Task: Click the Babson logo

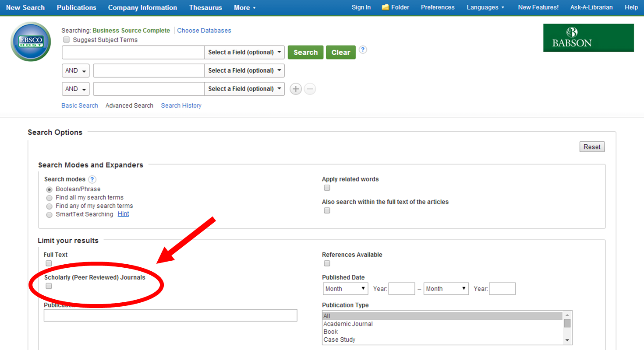Action: tap(588, 38)
